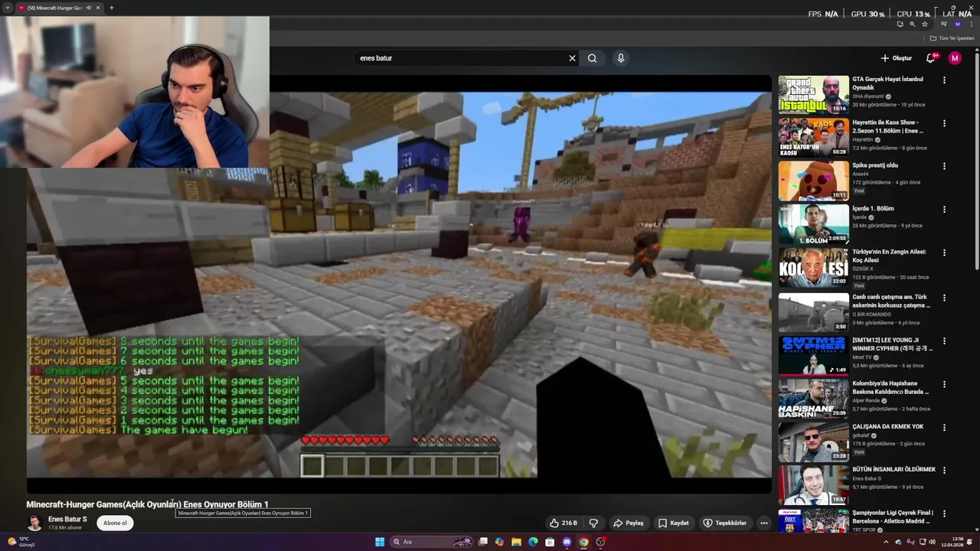Click the Teşekkürler thanks button
Image resolution: width=980 pixels, height=551 pixels.
pyautogui.click(x=724, y=523)
